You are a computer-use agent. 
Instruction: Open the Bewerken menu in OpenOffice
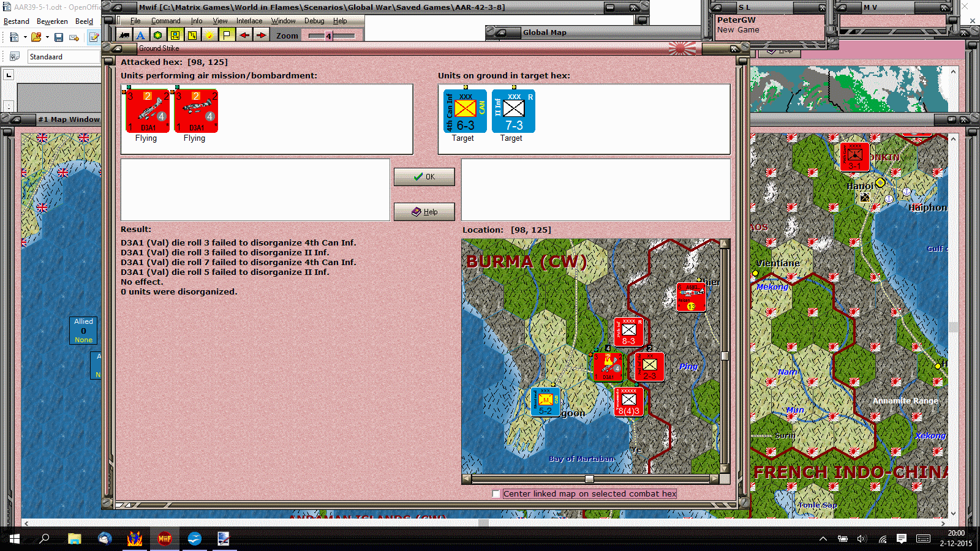52,21
